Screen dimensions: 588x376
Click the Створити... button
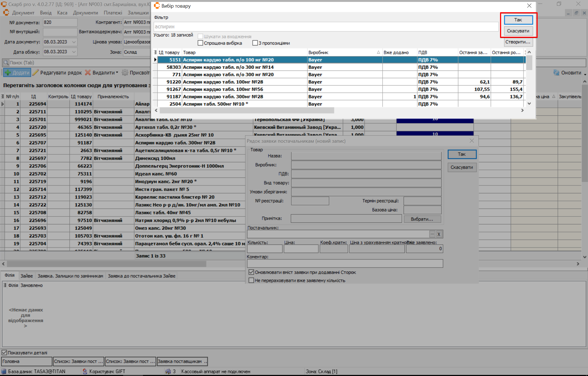(x=518, y=42)
